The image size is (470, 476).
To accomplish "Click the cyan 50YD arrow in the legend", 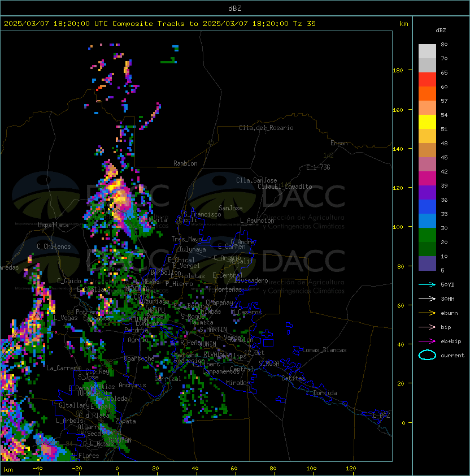I will coord(427,284).
